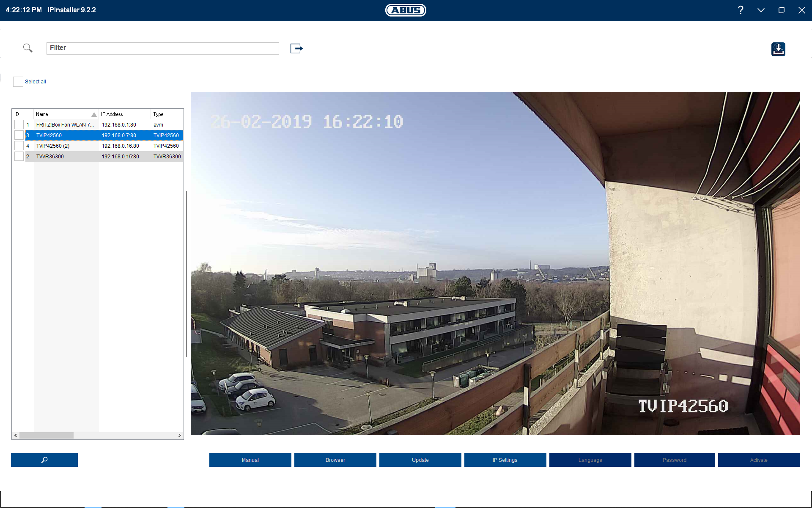Tick the checkbox for the TVVR36300 row
The height and width of the screenshot is (508, 812).
tap(19, 157)
